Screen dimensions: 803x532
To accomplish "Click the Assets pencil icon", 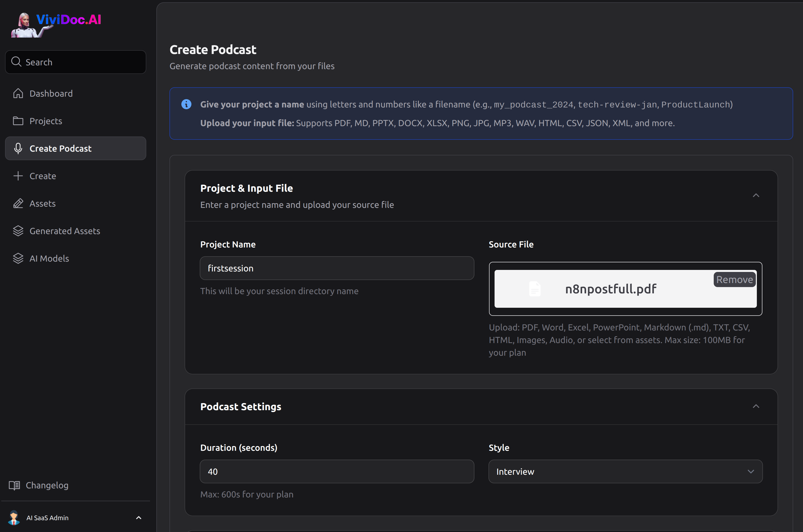I will (18, 203).
